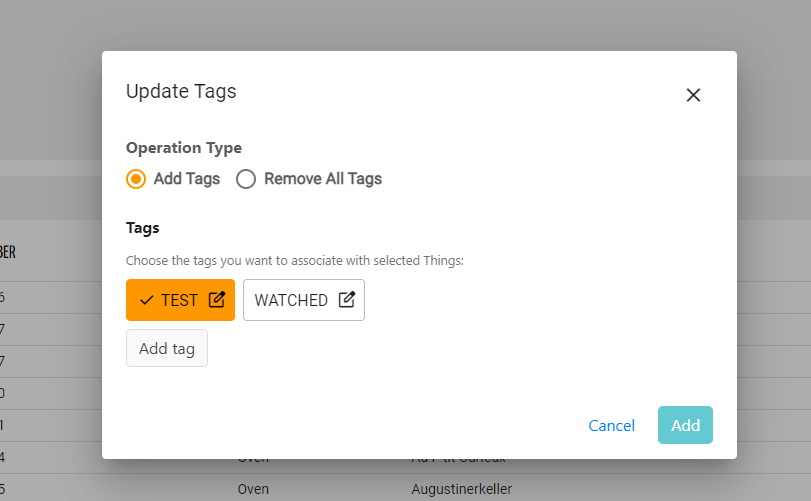Click the Operation Type heading
The image size is (811, 501).
click(x=184, y=148)
